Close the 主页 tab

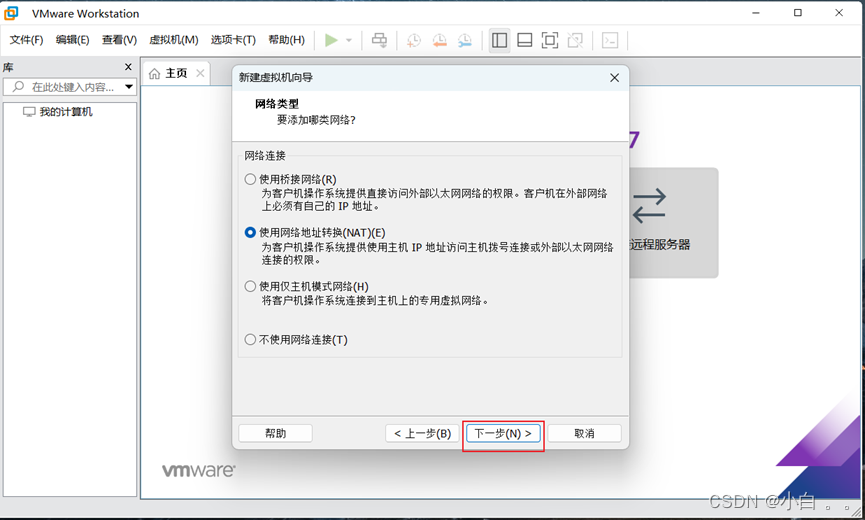pyautogui.click(x=200, y=73)
